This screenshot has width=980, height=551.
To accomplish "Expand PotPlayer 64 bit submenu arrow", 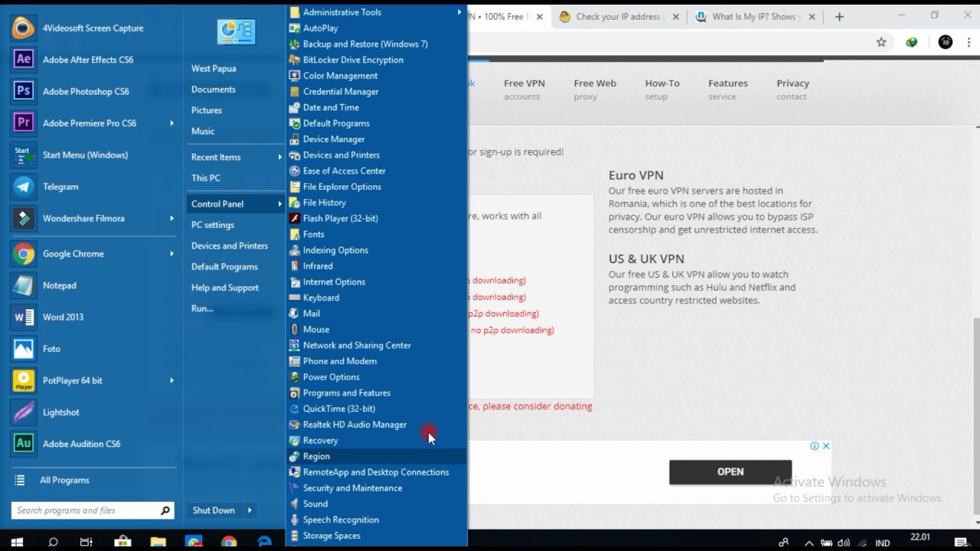I will [171, 380].
